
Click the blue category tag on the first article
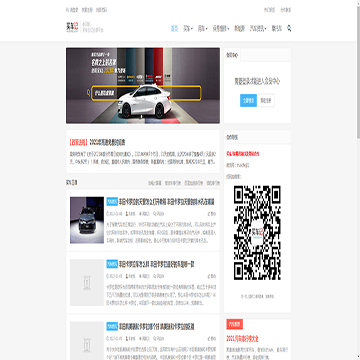(x=112, y=202)
